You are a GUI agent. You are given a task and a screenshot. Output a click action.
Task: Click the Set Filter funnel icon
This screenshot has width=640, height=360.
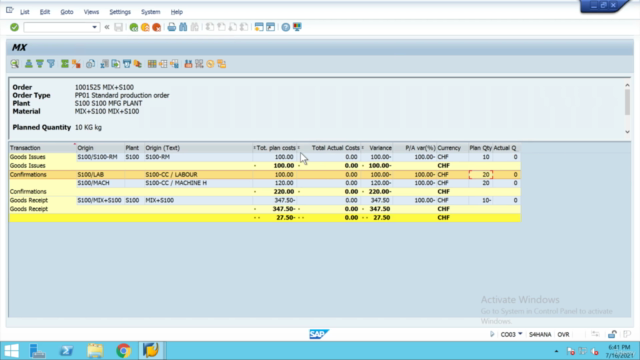tap(51, 64)
